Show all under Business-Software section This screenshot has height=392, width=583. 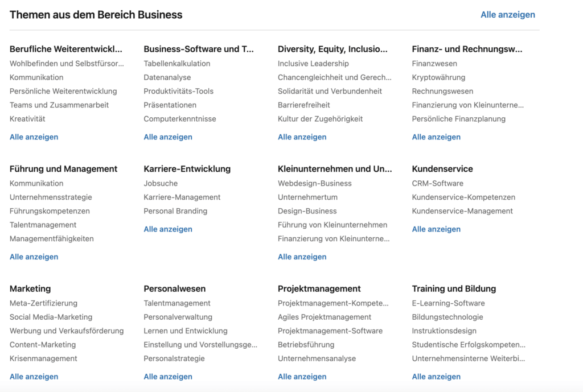(x=168, y=137)
